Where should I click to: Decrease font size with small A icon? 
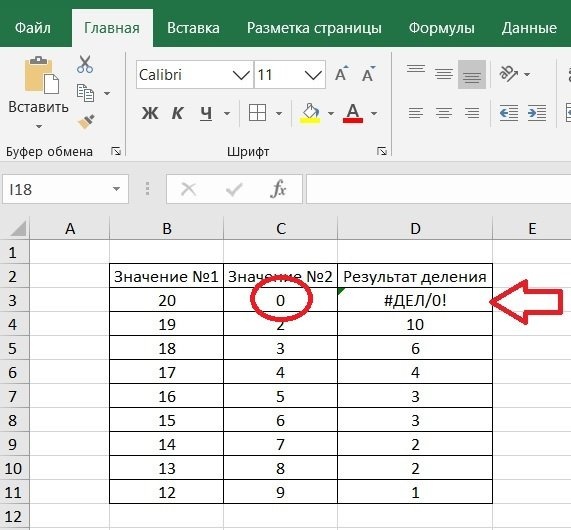[368, 74]
